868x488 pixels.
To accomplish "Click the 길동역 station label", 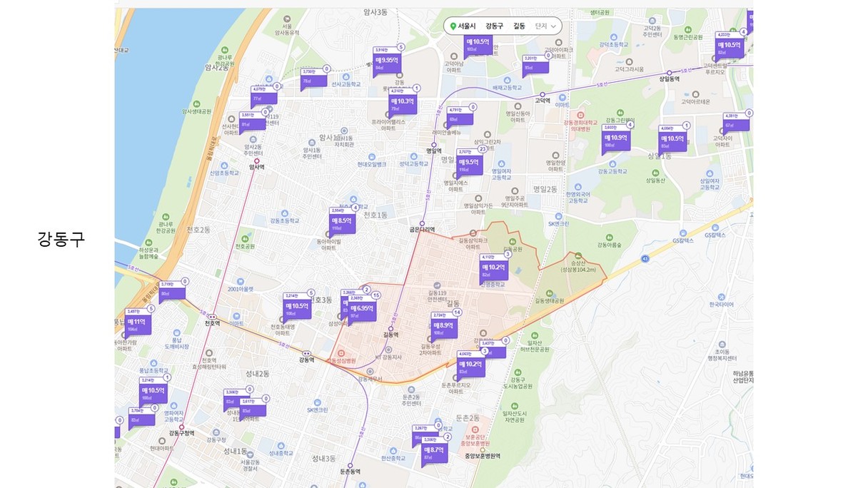I will point(390,335).
